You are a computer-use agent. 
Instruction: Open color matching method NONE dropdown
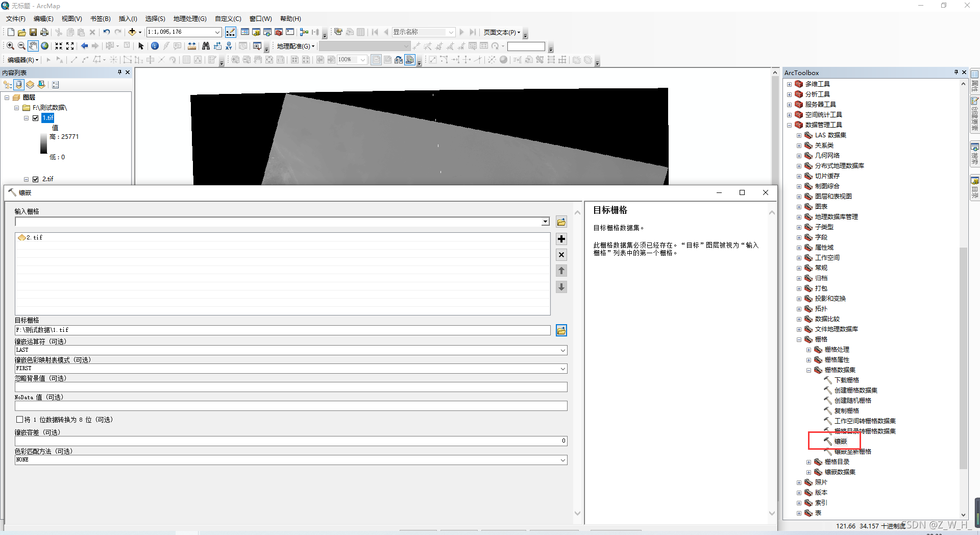pos(563,460)
